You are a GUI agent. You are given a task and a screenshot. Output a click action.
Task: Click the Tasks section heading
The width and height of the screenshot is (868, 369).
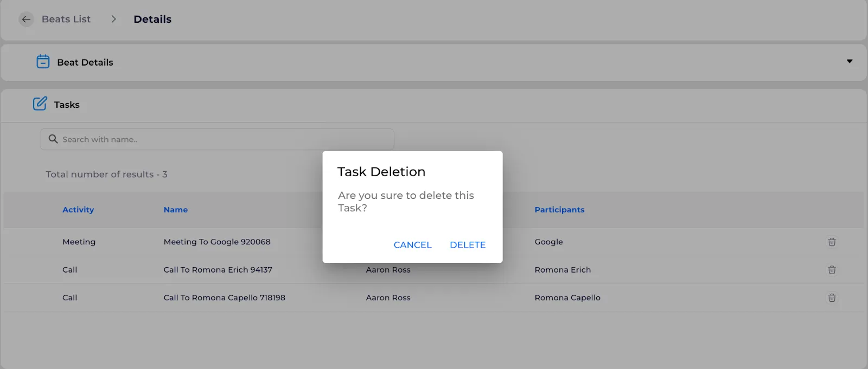tap(67, 105)
